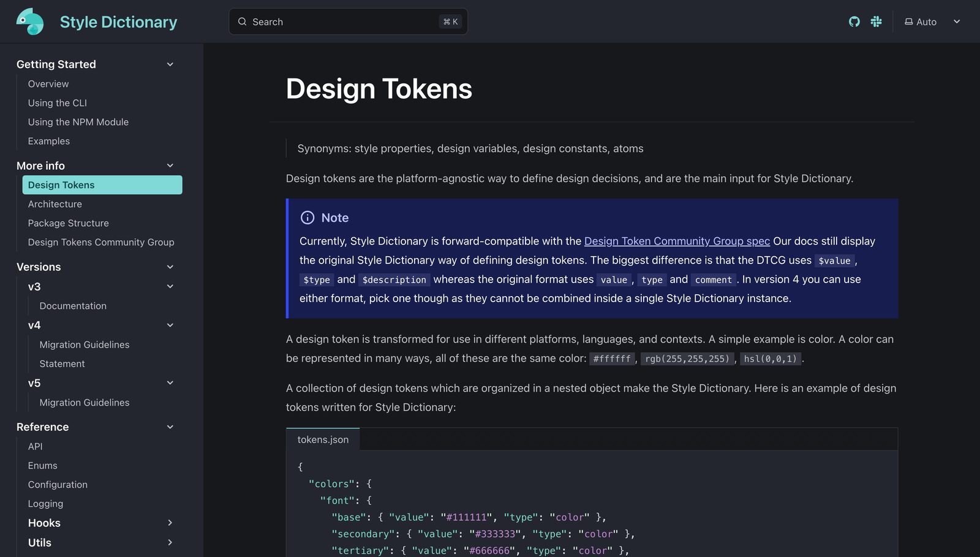Click the Style Dictionary chameleon logo
Viewport: 980px width, 557px height.
click(30, 21)
